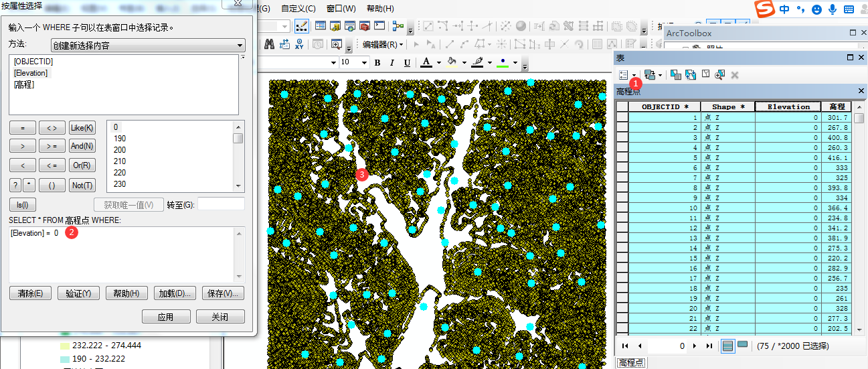
Task: Click the 加载(D)... load button
Action: coord(175,293)
